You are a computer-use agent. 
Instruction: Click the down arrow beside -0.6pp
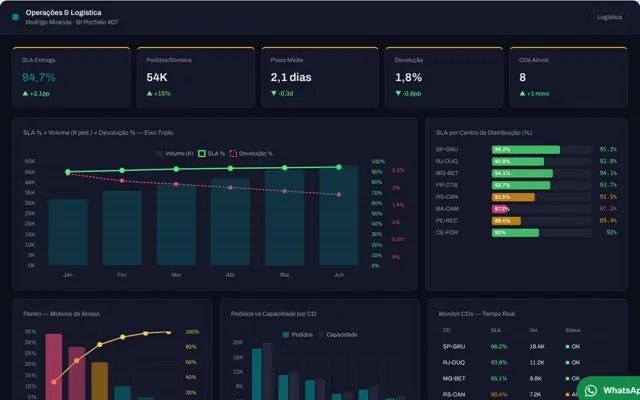click(x=398, y=93)
